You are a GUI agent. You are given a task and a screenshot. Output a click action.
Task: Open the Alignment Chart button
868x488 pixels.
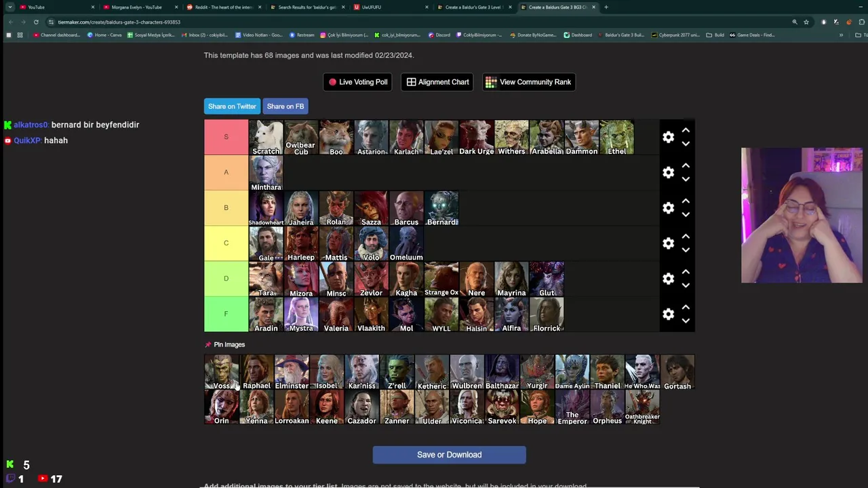[437, 82]
